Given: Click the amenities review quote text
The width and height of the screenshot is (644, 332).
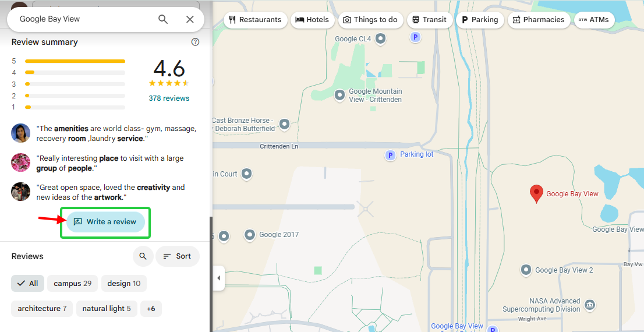Looking at the screenshot, I should pos(116,133).
